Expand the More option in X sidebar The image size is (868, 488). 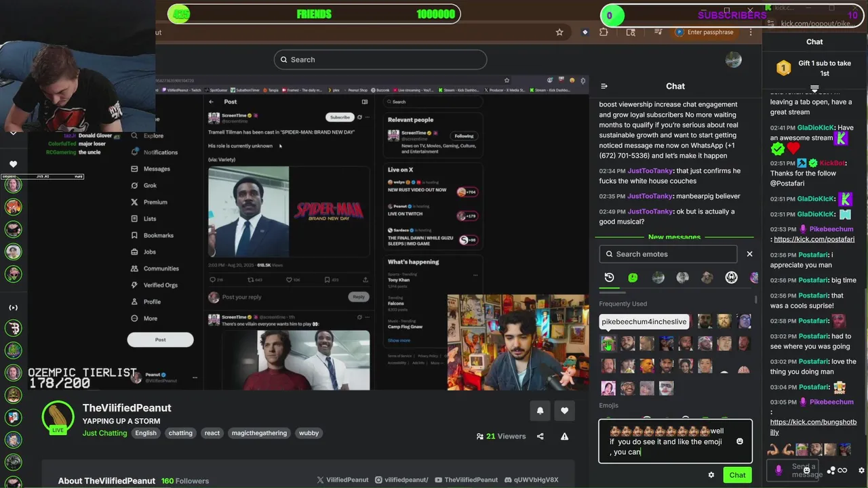pyautogui.click(x=144, y=319)
